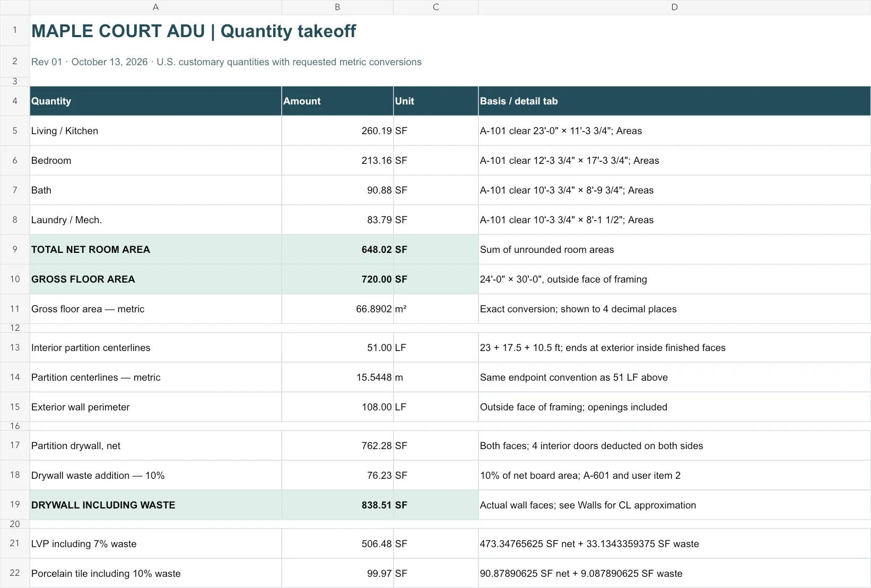Select the 648.02 total cell
The height and width of the screenshot is (588, 871).
point(337,250)
